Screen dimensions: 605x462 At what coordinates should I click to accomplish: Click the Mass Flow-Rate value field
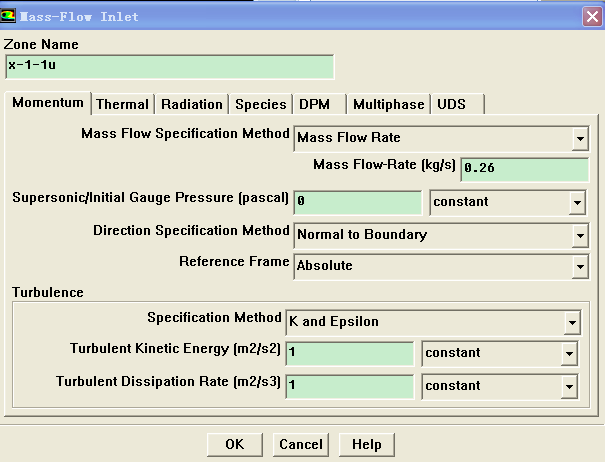coord(523,169)
